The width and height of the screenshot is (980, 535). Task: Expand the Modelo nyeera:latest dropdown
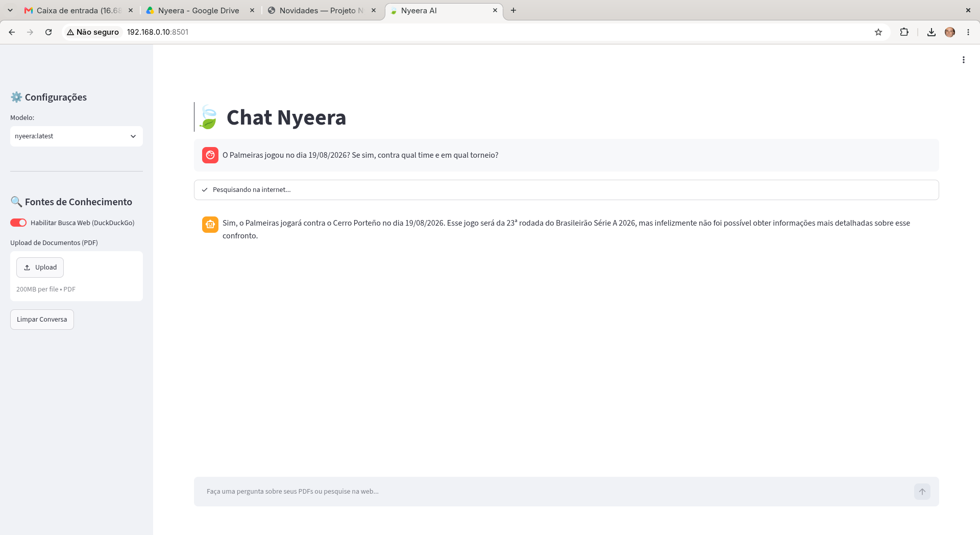(77, 136)
